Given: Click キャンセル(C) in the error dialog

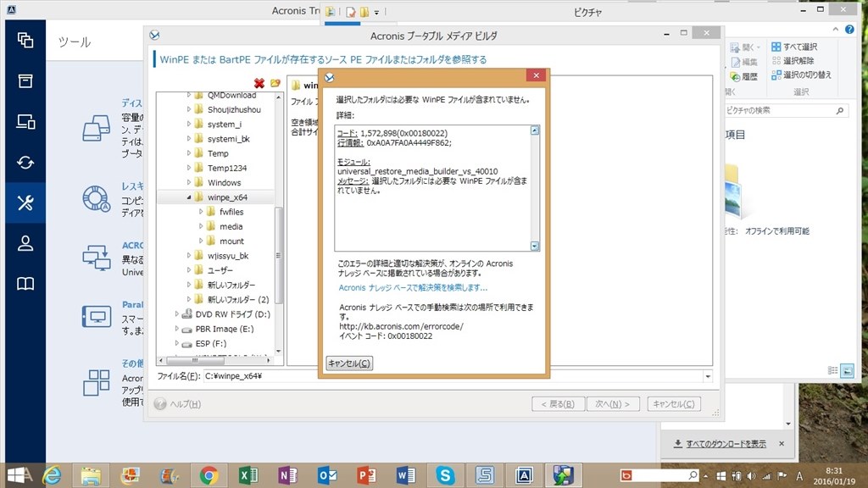Looking at the screenshot, I should 349,363.
